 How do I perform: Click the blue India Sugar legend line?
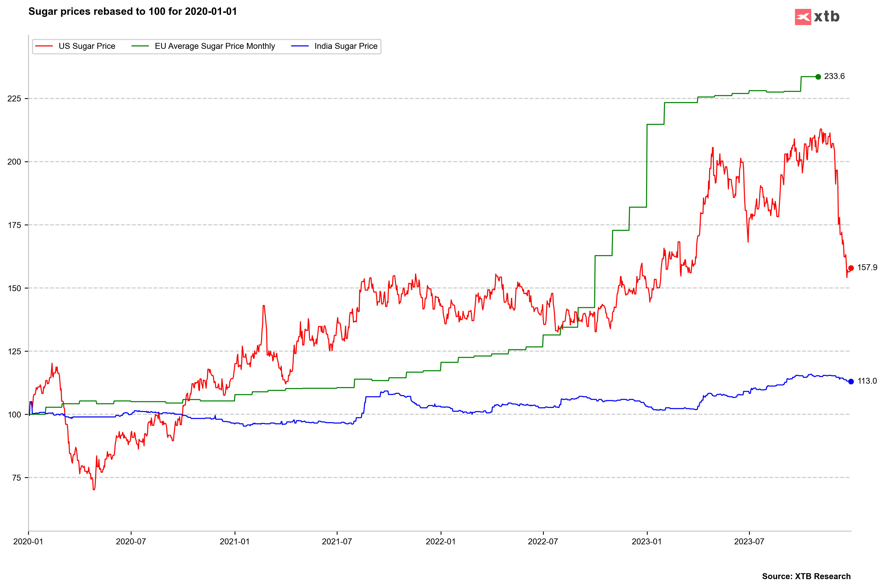click(300, 46)
